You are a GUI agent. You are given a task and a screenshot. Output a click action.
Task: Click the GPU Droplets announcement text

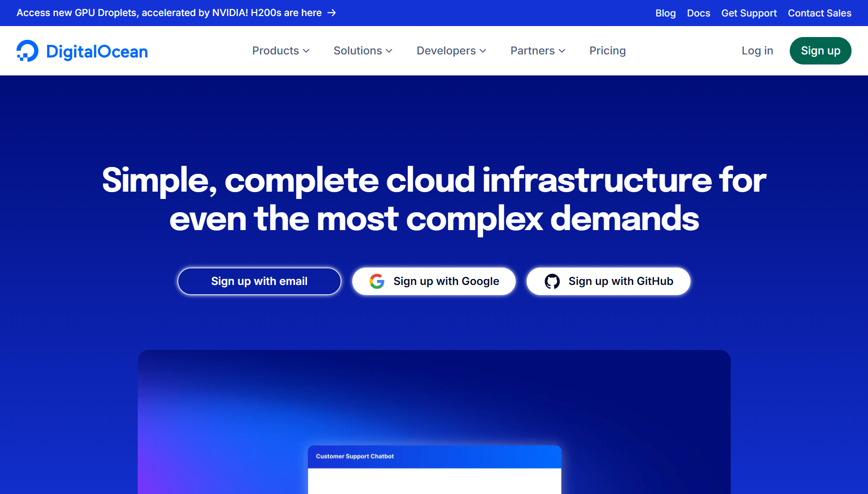pyautogui.click(x=169, y=13)
